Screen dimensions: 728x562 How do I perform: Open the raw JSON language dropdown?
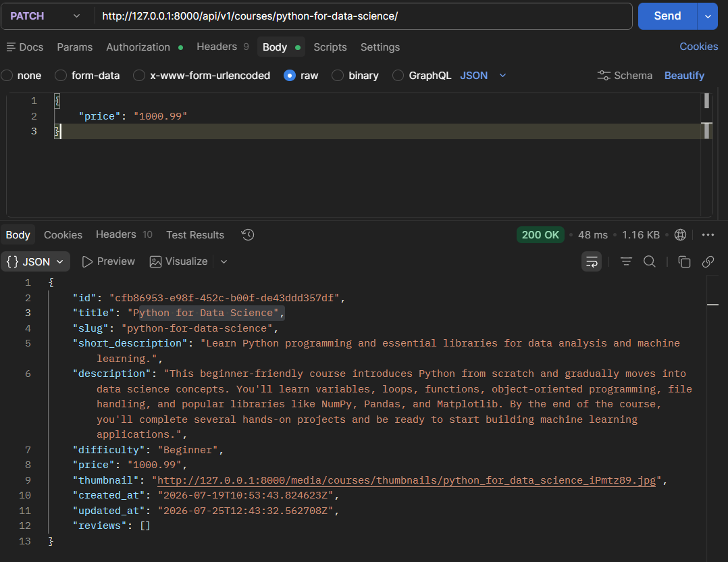click(x=483, y=75)
